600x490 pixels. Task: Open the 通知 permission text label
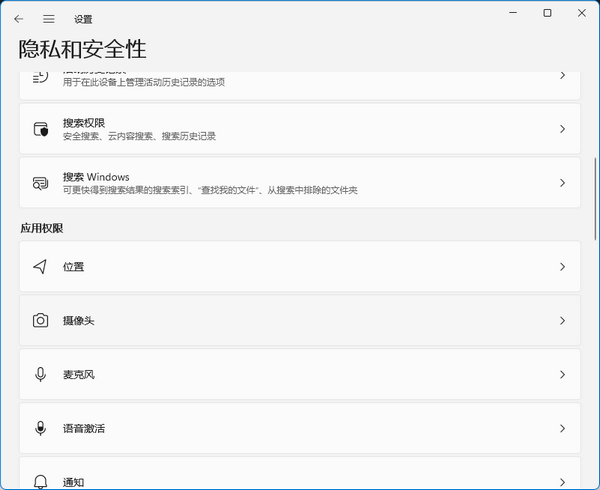(72, 481)
